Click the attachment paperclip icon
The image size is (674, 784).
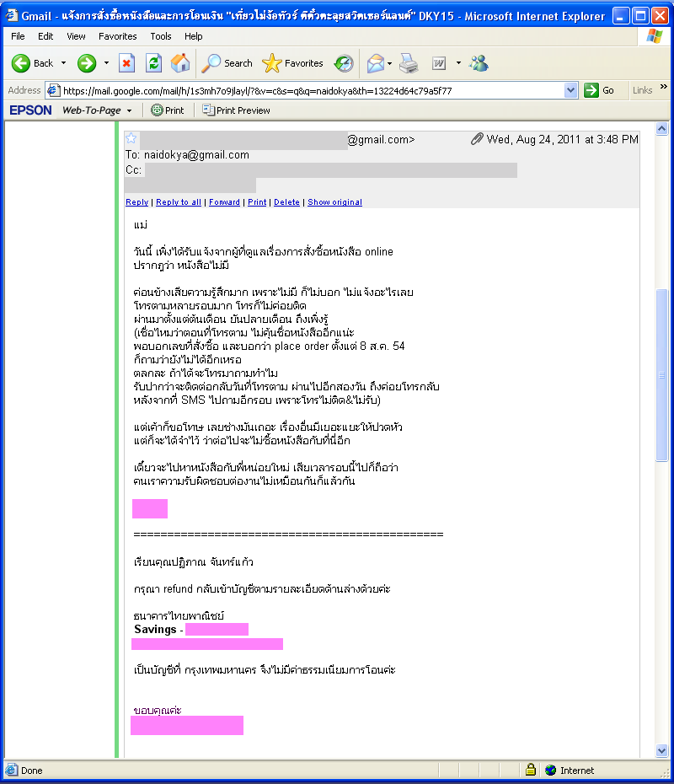tap(477, 139)
